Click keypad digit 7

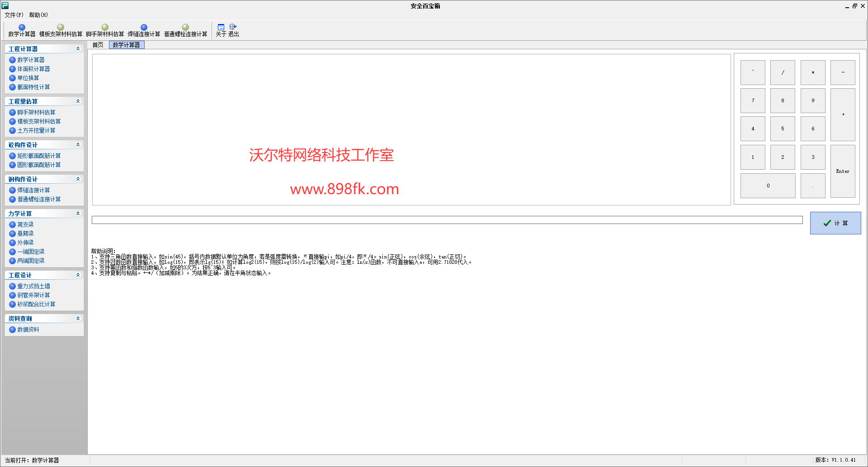click(x=753, y=100)
